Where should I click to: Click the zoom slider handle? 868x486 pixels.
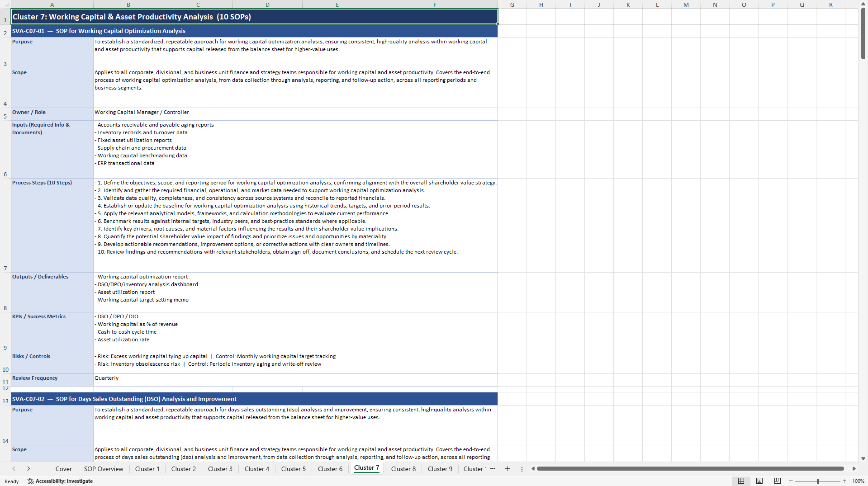pos(818,481)
